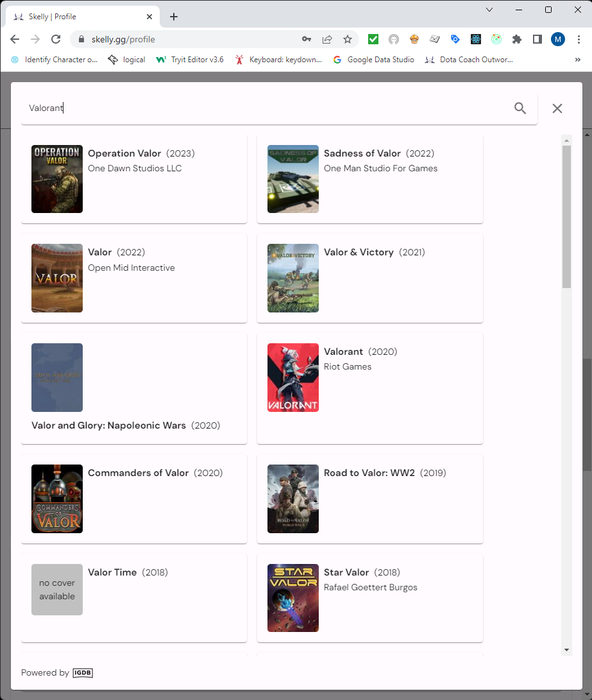Select the Star Valor cover

(293, 598)
